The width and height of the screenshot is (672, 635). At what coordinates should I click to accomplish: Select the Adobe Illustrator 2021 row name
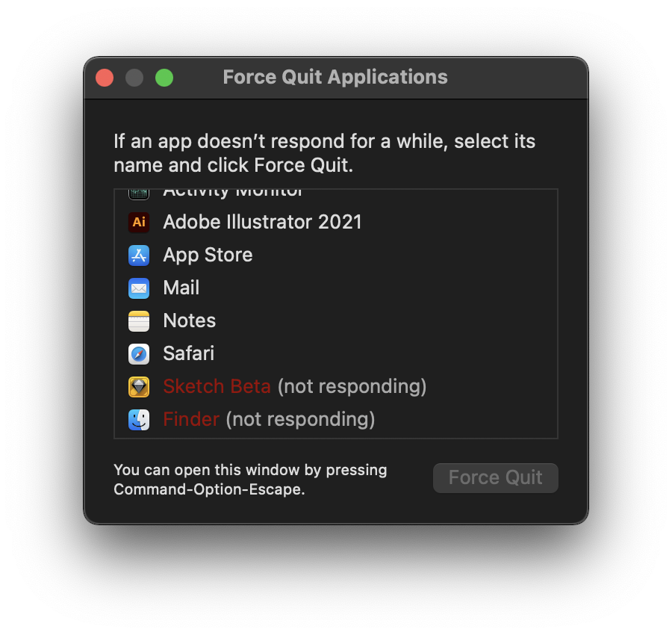[262, 222]
